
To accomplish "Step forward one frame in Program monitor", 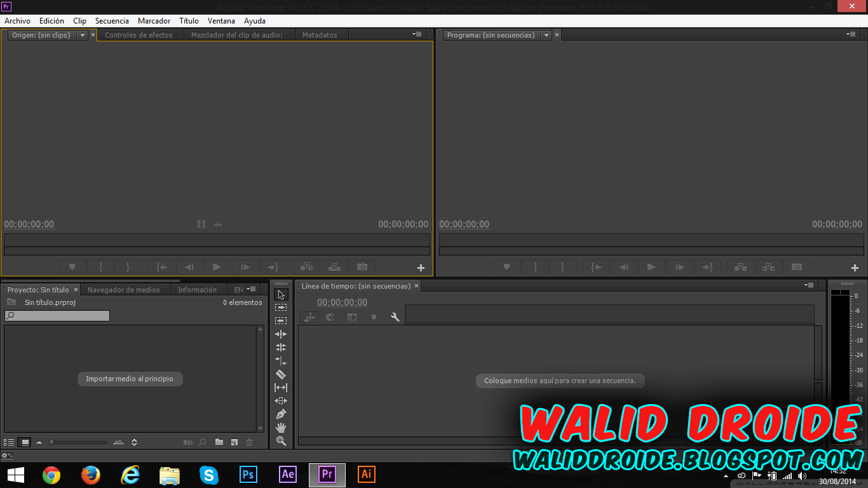I will pos(679,268).
